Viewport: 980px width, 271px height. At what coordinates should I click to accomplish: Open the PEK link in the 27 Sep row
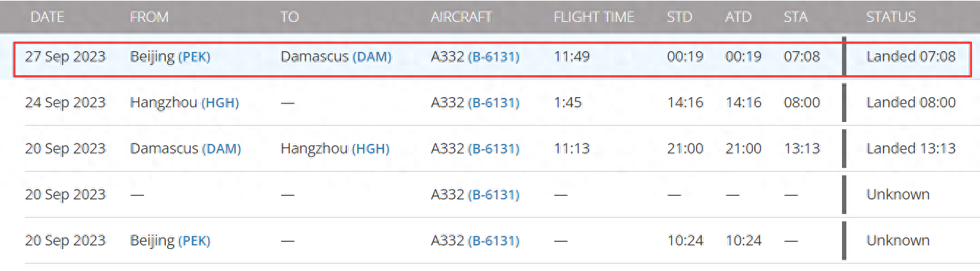pos(194,57)
